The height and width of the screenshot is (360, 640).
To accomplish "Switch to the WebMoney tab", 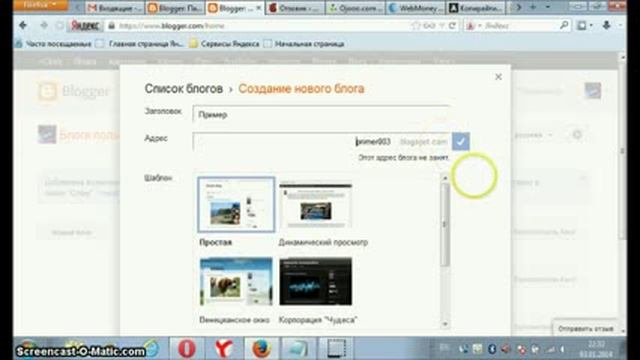I will click(x=416, y=8).
